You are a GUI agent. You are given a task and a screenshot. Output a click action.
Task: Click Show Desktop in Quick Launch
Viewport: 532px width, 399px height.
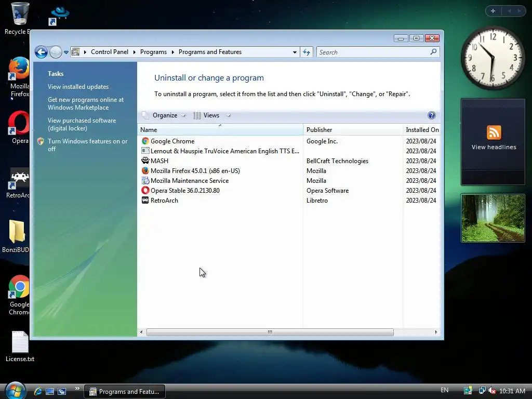pyautogui.click(x=50, y=392)
